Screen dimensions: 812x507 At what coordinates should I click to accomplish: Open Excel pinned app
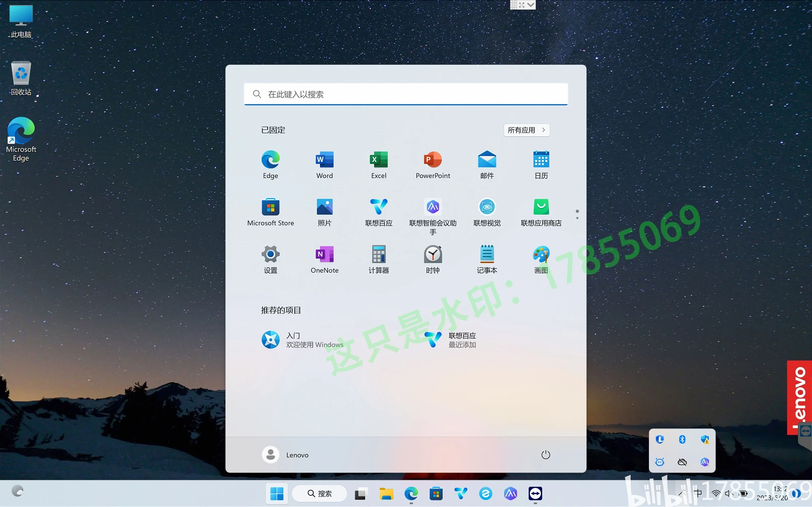pos(379,165)
